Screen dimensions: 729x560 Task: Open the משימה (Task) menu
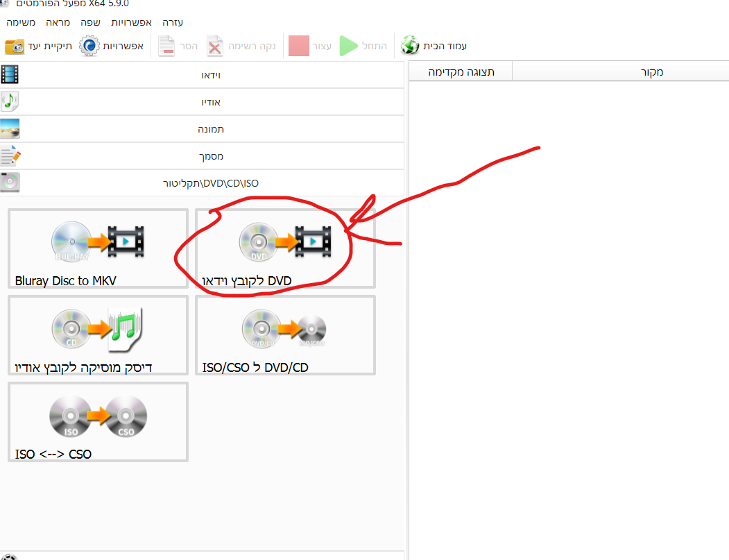click(21, 22)
